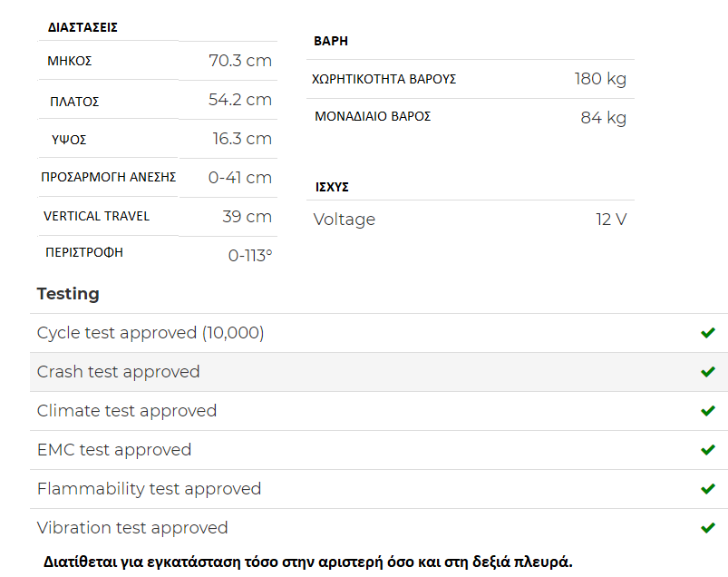Click the ΒΑΡΗ section header
This screenshot has height=577, width=728.
331,41
